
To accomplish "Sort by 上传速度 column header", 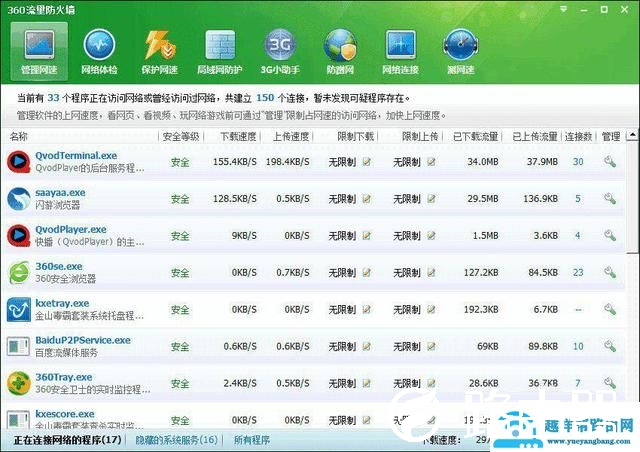I will (291, 136).
